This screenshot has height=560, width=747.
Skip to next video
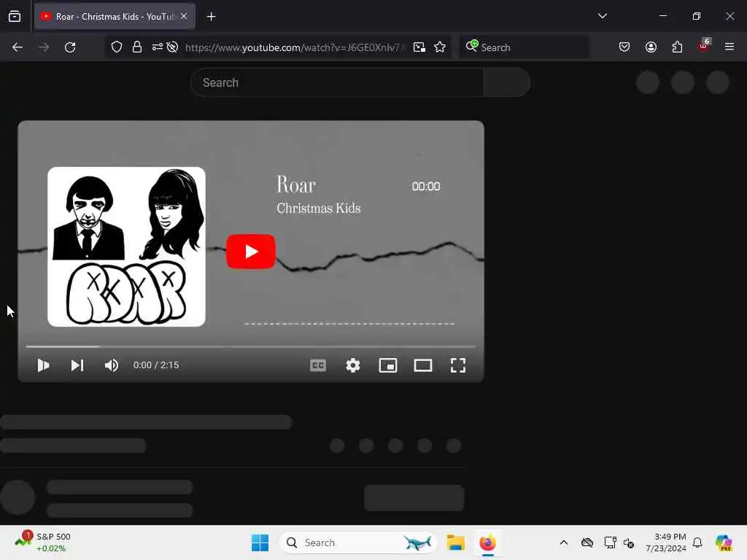[77, 365]
